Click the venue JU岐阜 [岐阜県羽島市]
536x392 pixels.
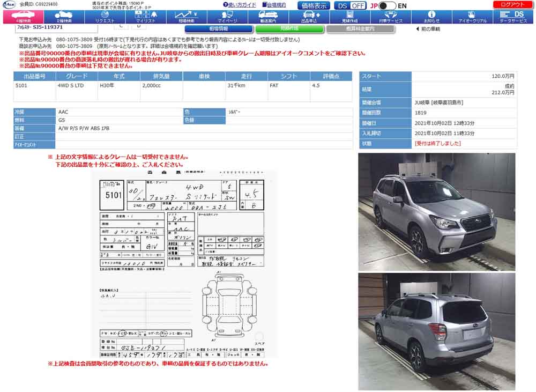click(439, 102)
